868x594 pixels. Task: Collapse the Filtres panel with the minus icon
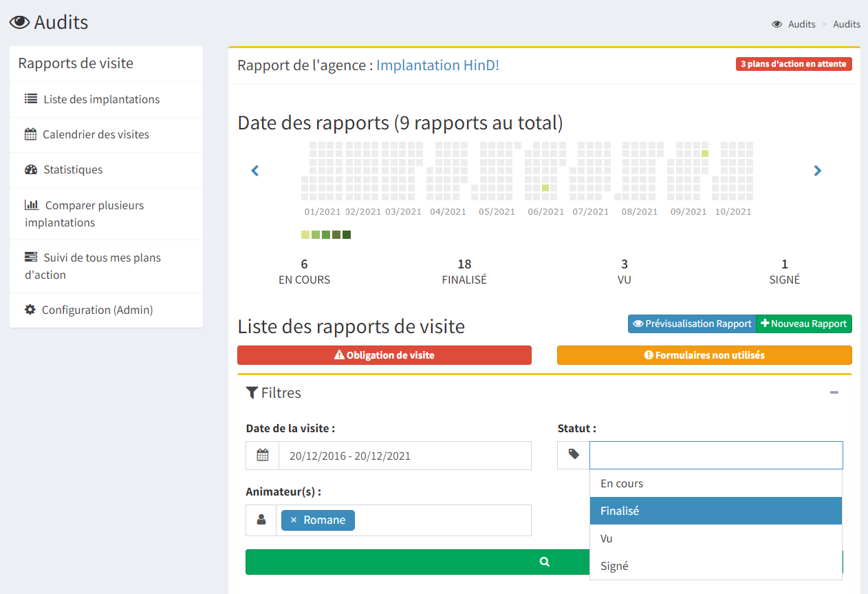point(834,392)
